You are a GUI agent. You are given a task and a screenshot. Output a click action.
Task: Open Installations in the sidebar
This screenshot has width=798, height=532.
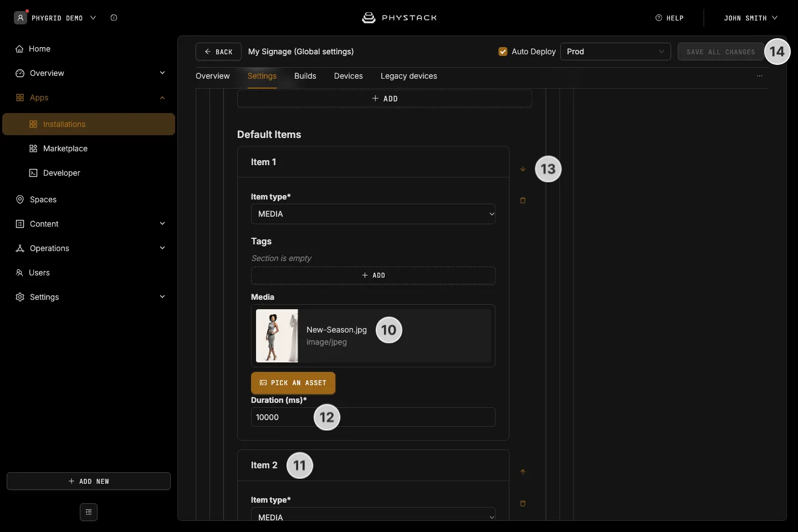[x=89, y=124]
